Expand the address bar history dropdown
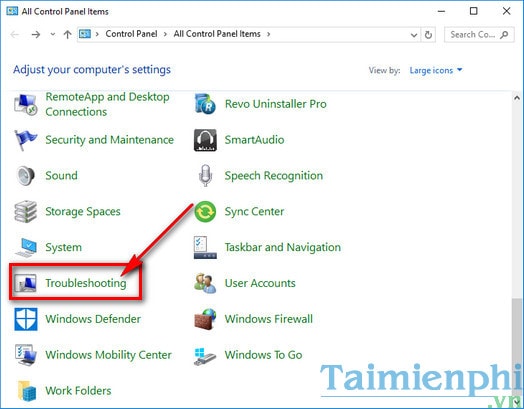Screen dimensions: 524x409 click(x=414, y=35)
